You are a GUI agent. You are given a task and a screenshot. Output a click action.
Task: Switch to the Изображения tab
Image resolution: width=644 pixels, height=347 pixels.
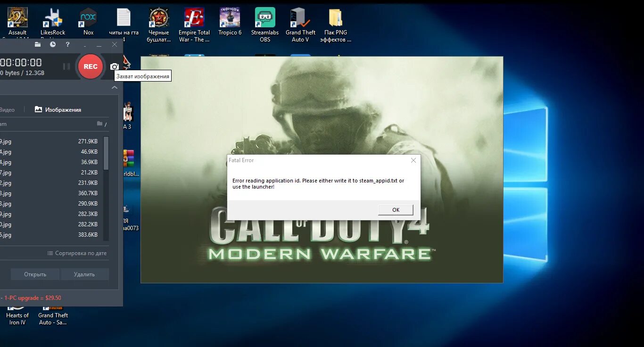click(58, 109)
